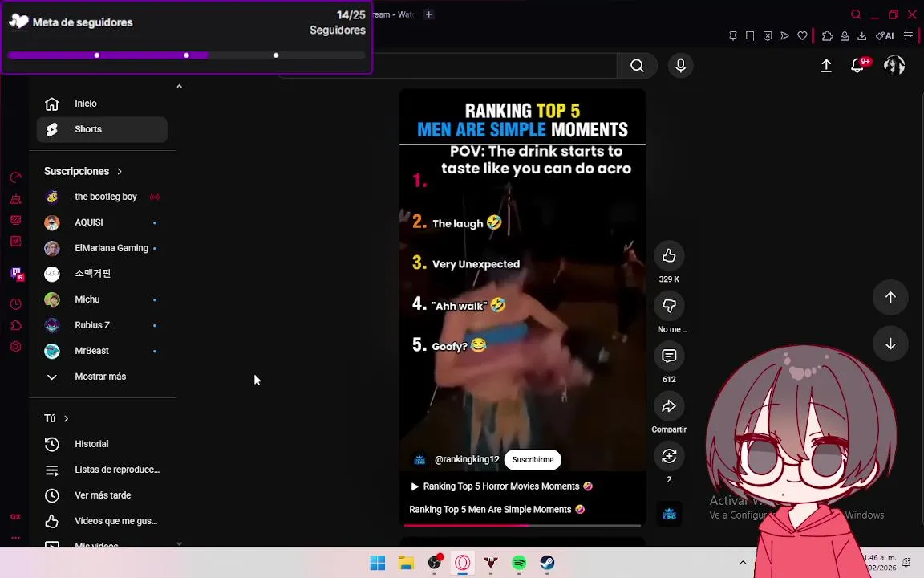Open Listas de reproducción
924x578 pixels.
102,470
